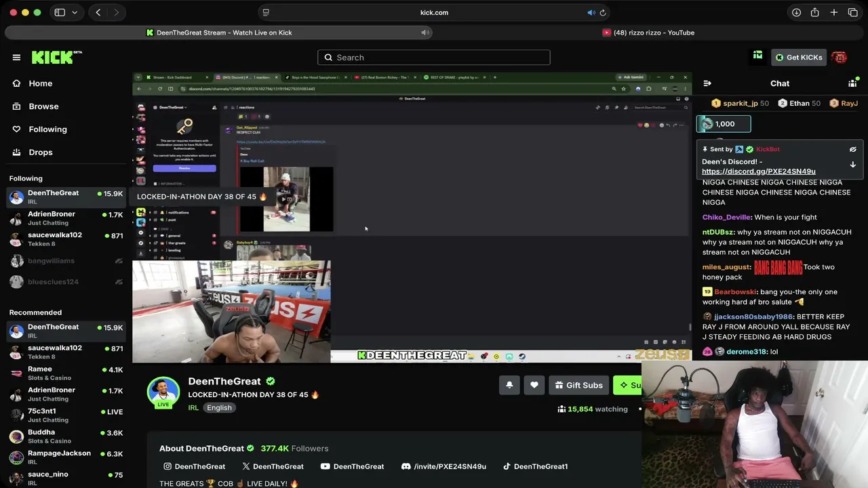The height and width of the screenshot is (488, 868).
Task: Expand the pinned message with down arrow
Action: 853,165
